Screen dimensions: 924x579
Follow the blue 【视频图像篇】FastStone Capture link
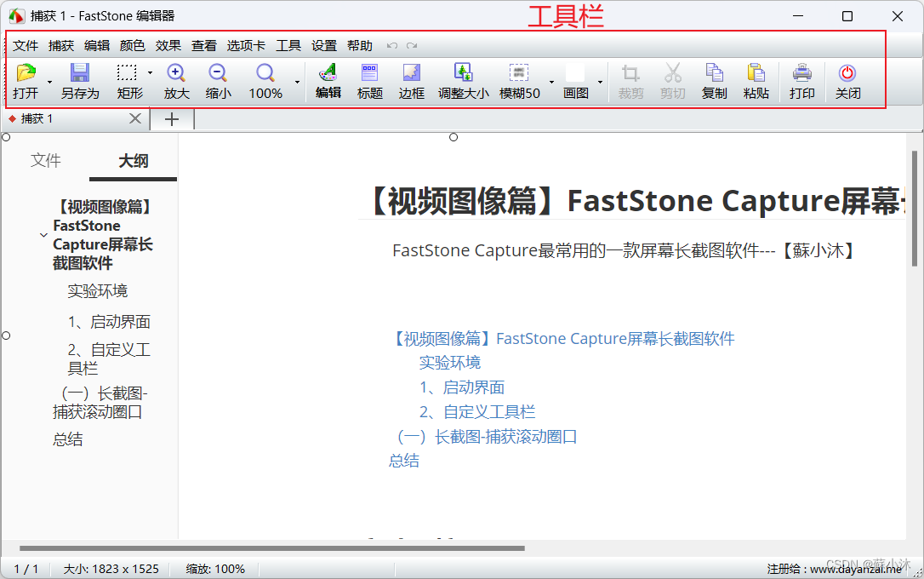(564, 338)
